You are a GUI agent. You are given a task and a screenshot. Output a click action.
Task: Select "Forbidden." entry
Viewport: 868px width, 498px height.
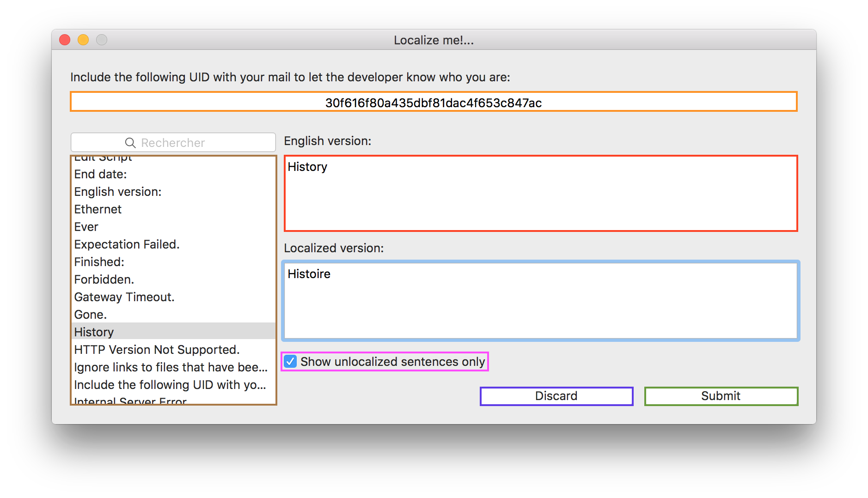pos(104,279)
